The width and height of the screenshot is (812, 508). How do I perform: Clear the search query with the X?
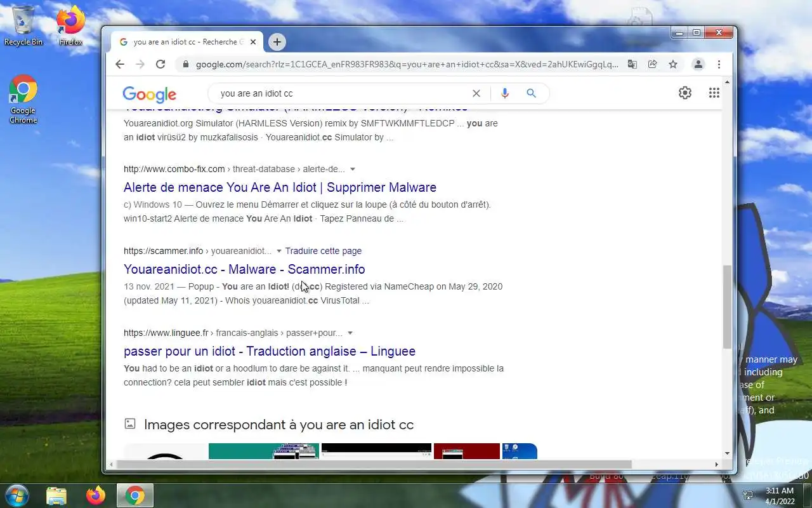coord(476,93)
